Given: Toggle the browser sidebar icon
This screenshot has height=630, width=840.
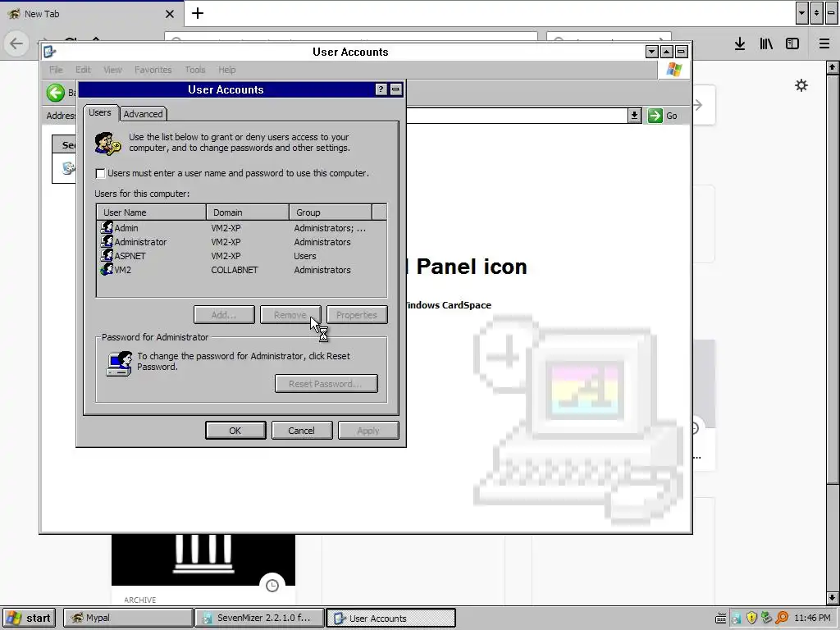Looking at the screenshot, I should [x=792, y=43].
